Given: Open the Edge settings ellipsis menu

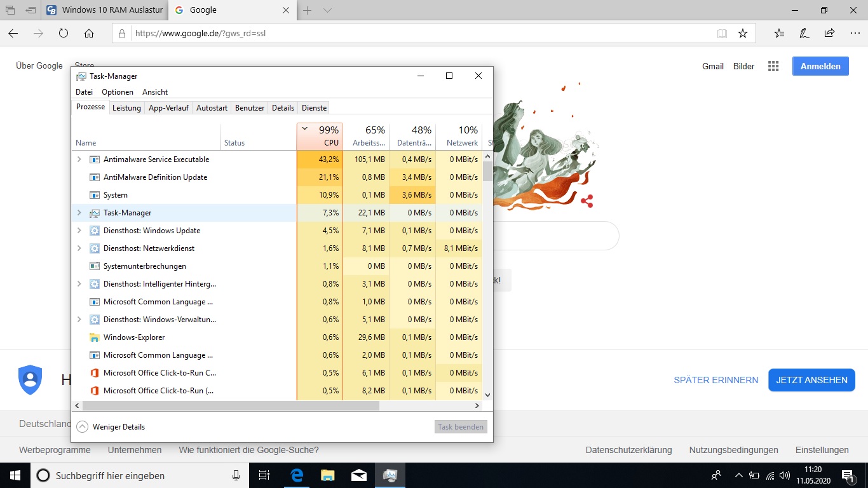Looking at the screenshot, I should click(854, 34).
